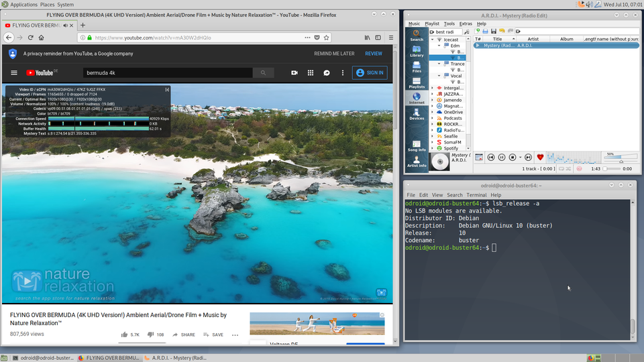Toggle repeat mode in Clementine status bar
Viewport: 644px width, 362px height.
tap(561, 169)
